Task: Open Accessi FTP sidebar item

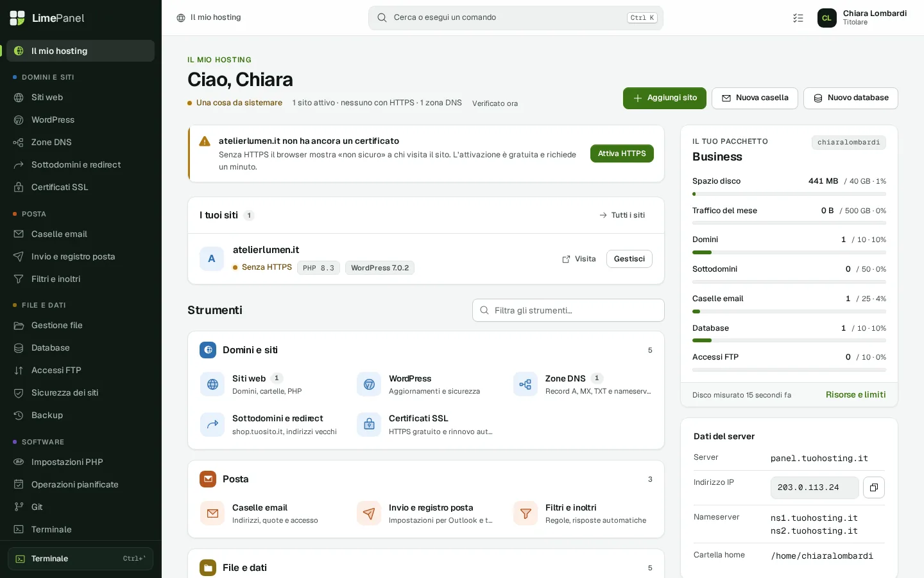Action: (81, 371)
